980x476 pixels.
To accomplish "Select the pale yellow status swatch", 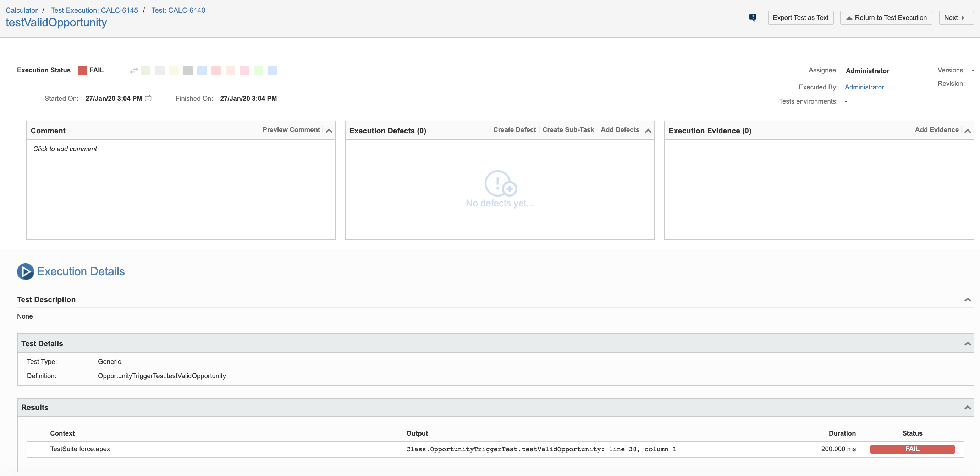I will [174, 70].
